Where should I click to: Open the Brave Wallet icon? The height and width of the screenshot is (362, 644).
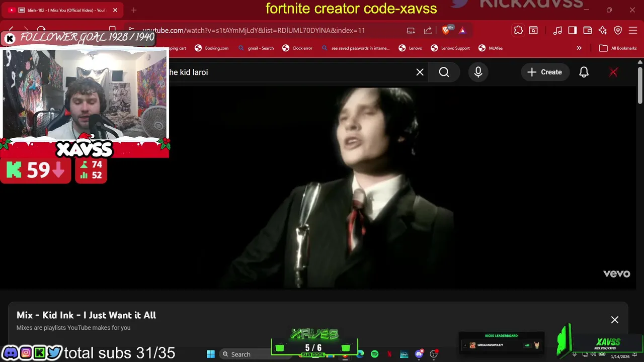tap(588, 31)
